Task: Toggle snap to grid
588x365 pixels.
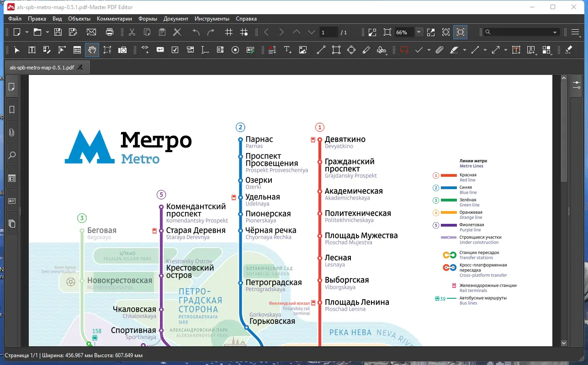Action: [x=244, y=32]
